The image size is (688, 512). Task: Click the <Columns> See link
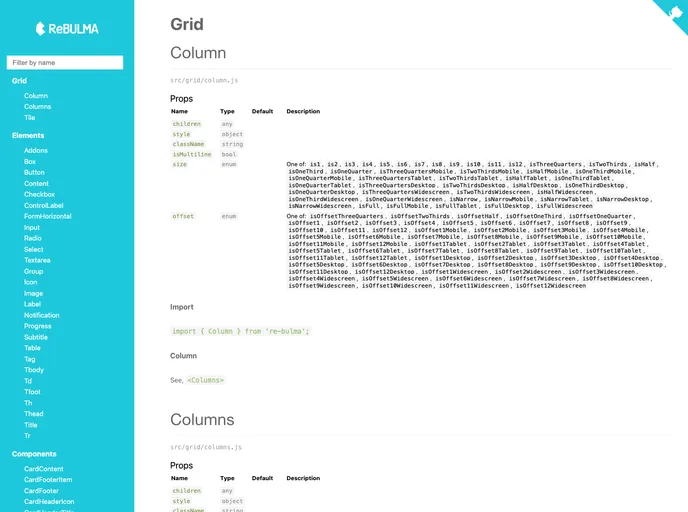(x=205, y=380)
